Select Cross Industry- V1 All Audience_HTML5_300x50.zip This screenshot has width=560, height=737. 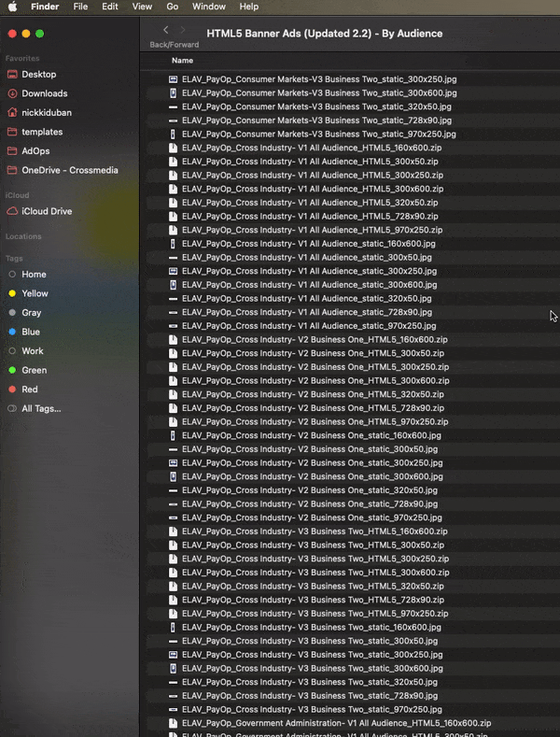coord(310,162)
